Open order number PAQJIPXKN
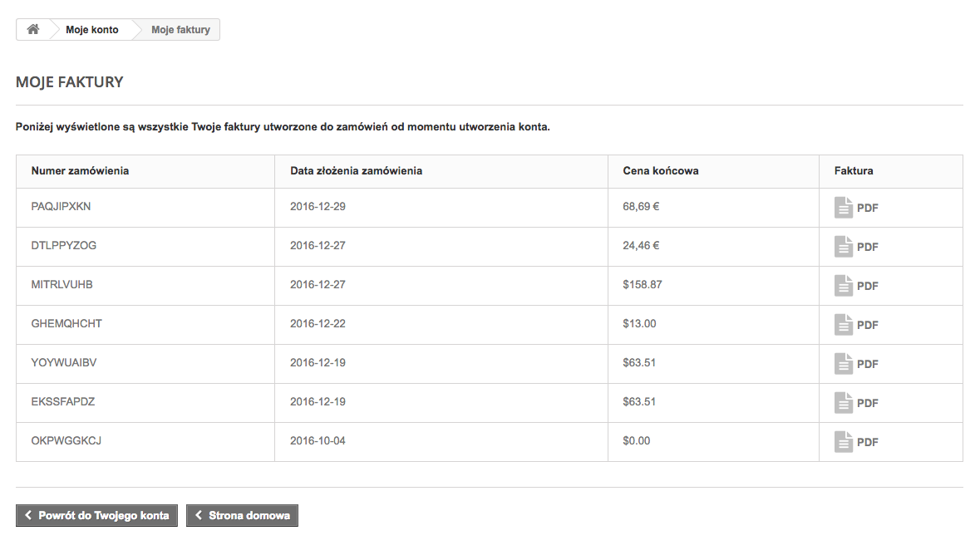 (x=61, y=207)
